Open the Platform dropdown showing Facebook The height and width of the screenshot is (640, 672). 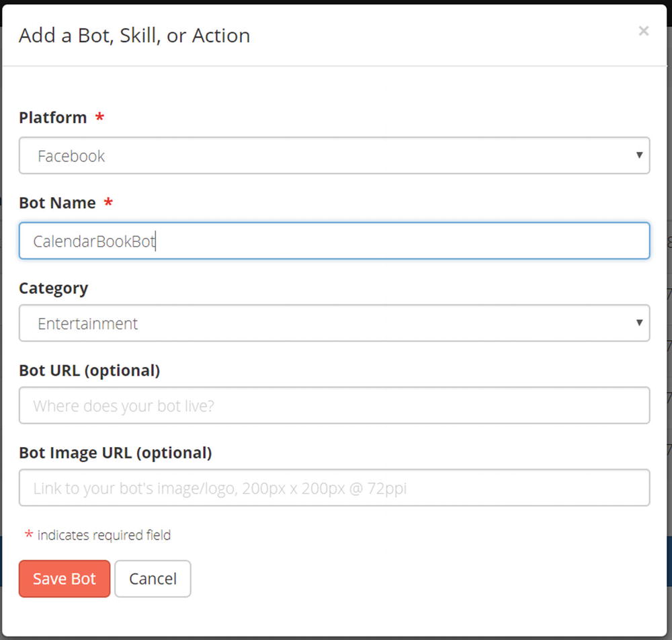pos(334,156)
